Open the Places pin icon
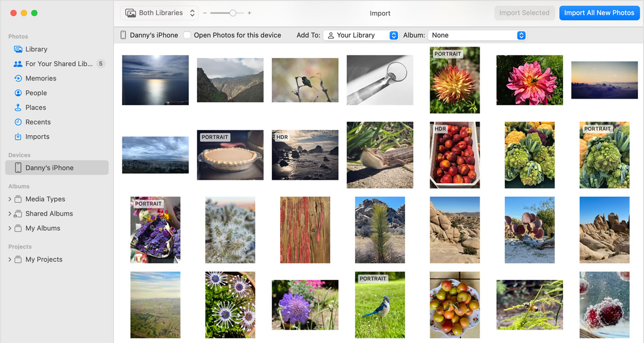644x343 pixels. [x=18, y=108]
